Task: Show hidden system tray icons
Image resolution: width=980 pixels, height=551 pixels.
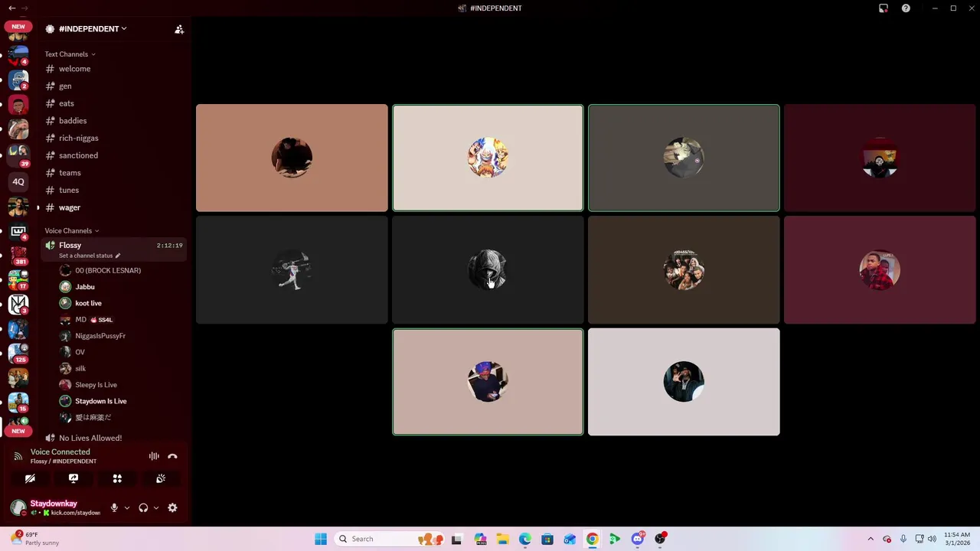Action: point(871,539)
